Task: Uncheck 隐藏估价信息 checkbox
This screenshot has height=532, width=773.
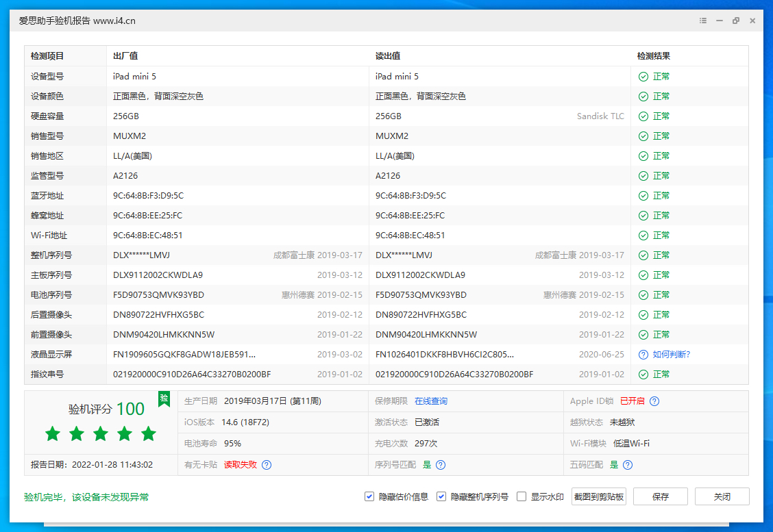Action: (369, 496)
